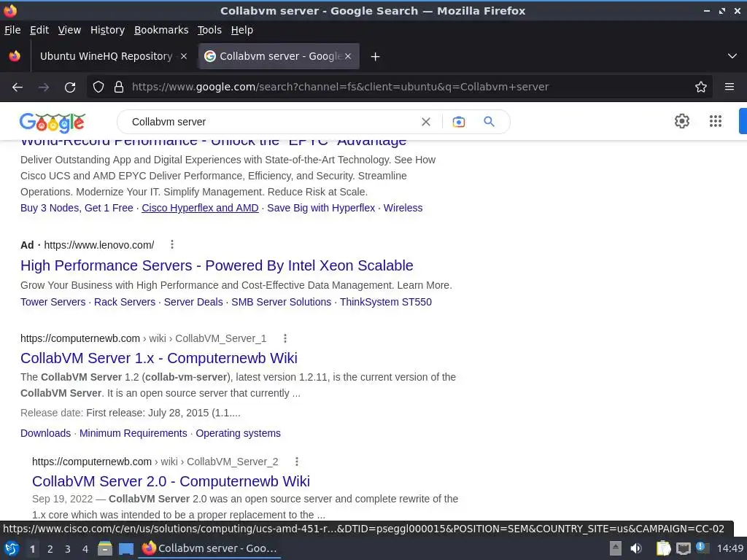Open the Operating systems sitelink
747x560 pixels.
pyautogui.click(x=239, y=433)
